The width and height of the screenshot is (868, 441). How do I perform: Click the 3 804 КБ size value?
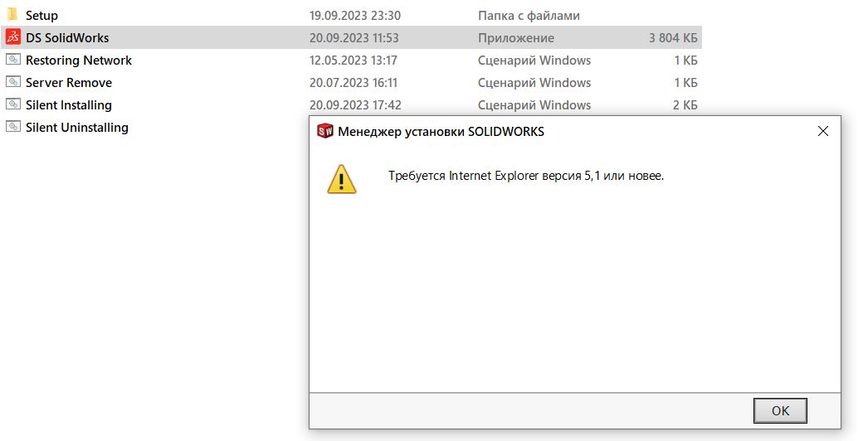pos(673,37)
